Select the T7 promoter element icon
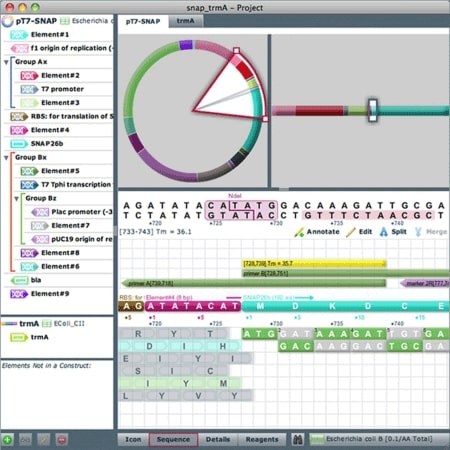450x450 pixels. [29, 89]
